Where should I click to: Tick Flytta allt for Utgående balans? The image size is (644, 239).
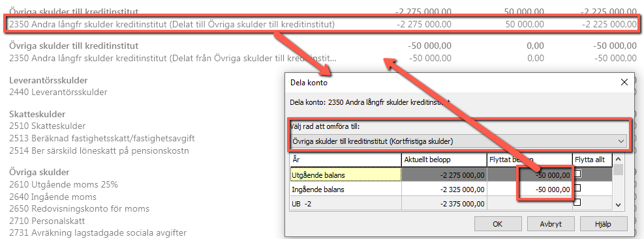pos(577,174)
